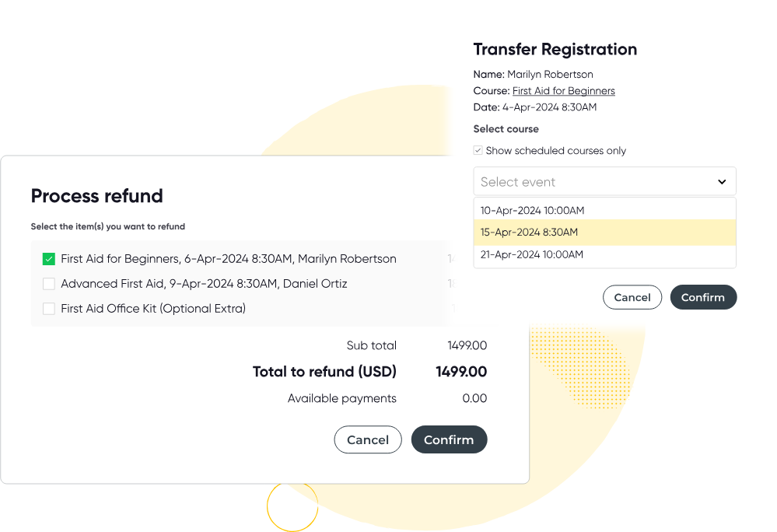
Task: Uncheck the First Aid for Beginners refund item
Action: click(x=49, y=257)
